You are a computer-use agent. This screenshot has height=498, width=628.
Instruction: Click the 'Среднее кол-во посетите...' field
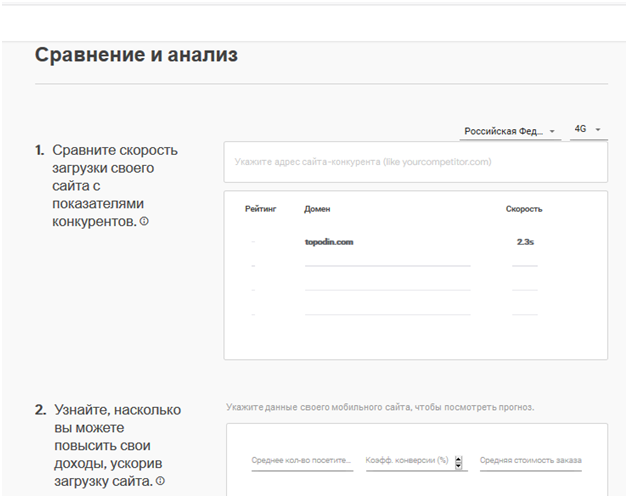click(x=302, y=461)
